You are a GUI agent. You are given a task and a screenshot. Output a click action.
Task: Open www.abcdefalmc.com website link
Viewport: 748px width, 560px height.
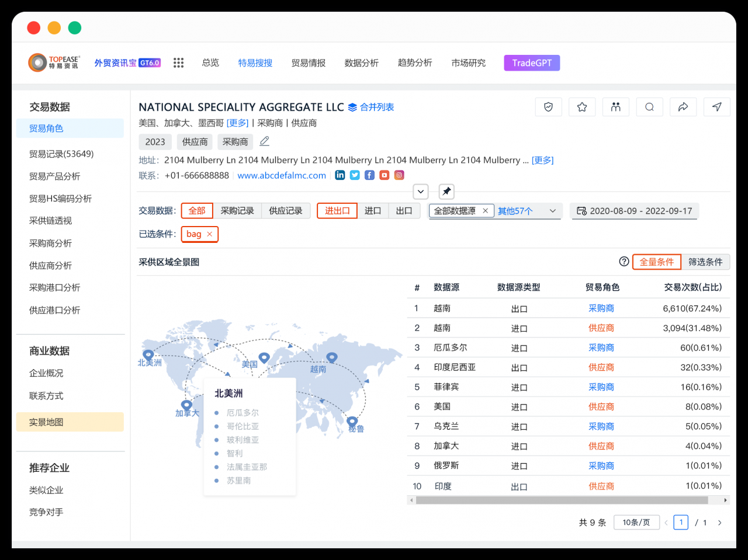point(282,175)
